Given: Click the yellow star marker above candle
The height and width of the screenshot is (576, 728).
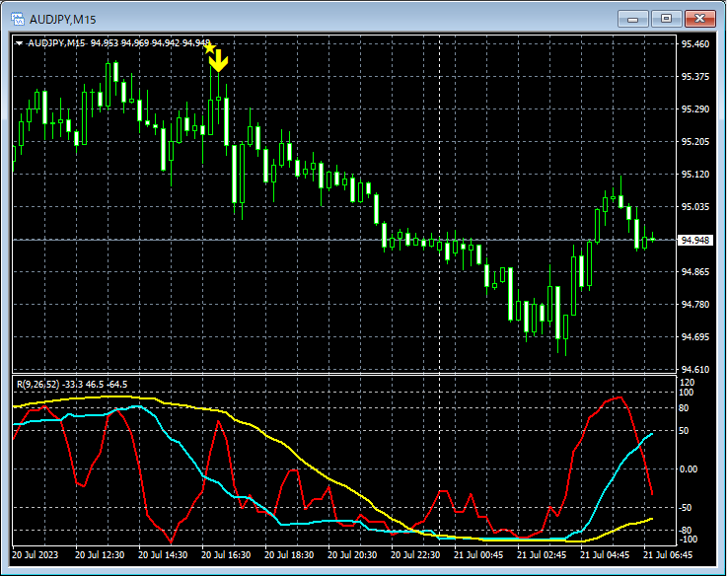Looking at the screenshot, I should point(210,47).
